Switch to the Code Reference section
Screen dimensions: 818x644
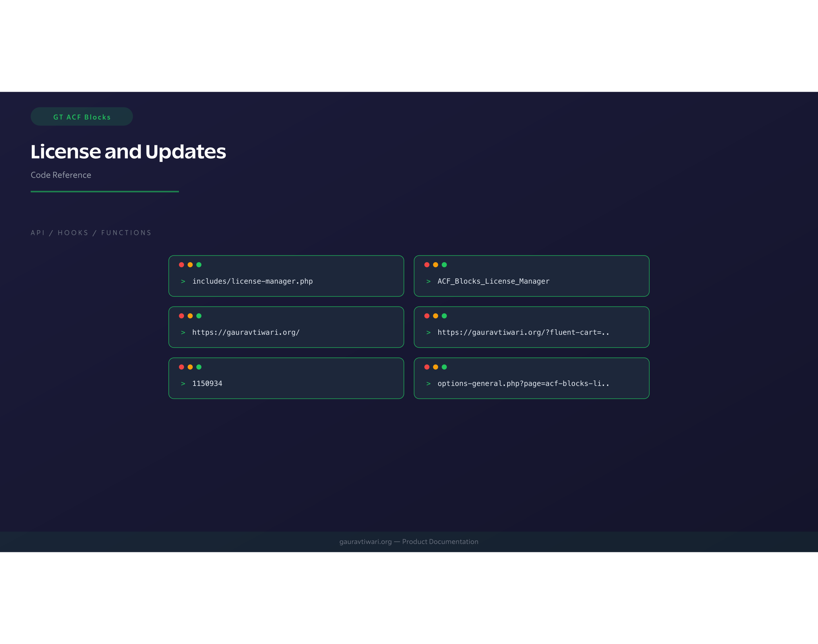click(x=61, y=175)
